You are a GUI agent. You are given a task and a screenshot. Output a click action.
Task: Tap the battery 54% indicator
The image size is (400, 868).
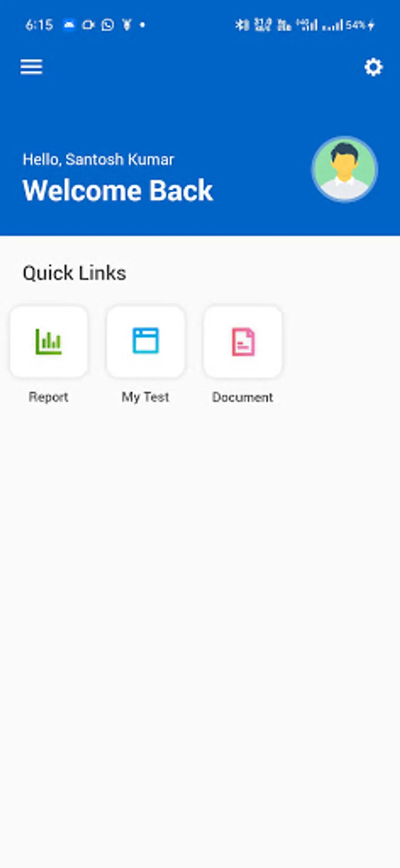click(360, 25)
